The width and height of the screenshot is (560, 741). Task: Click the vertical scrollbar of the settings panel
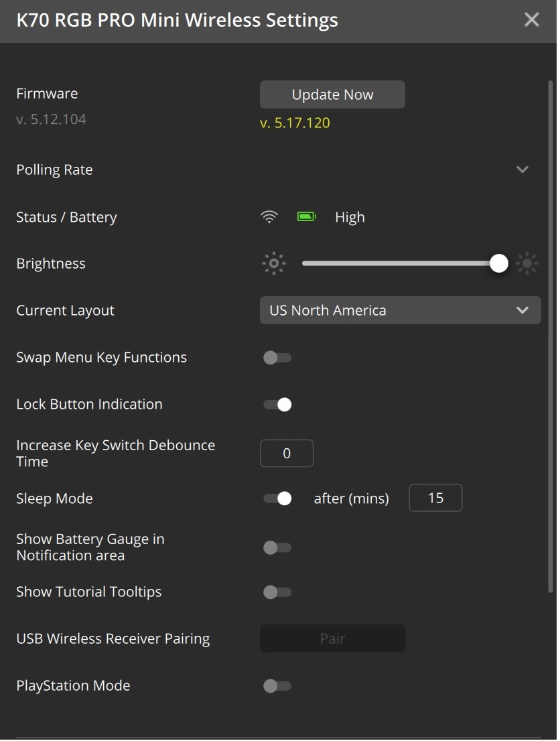550,336
